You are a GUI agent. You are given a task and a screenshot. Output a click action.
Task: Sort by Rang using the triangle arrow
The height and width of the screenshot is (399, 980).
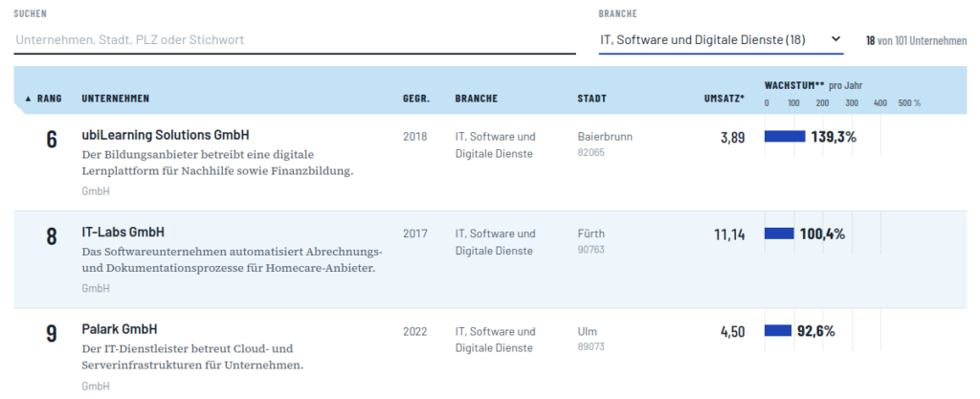[28, 99]
